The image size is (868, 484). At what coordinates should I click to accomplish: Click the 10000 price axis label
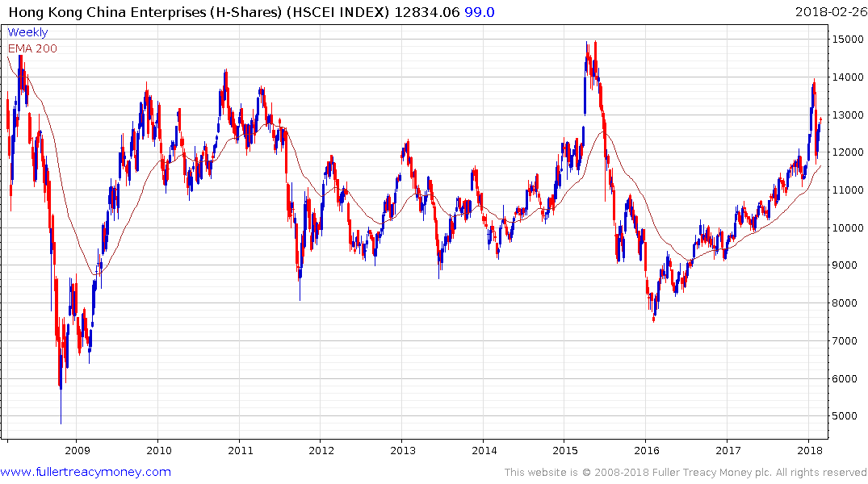point(848,228)
